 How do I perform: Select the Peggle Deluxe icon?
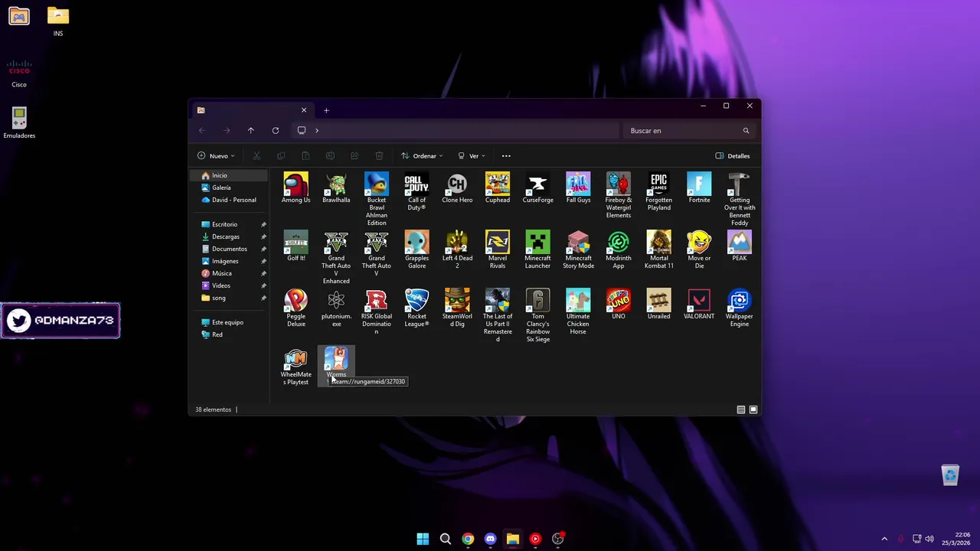(296, 308)
